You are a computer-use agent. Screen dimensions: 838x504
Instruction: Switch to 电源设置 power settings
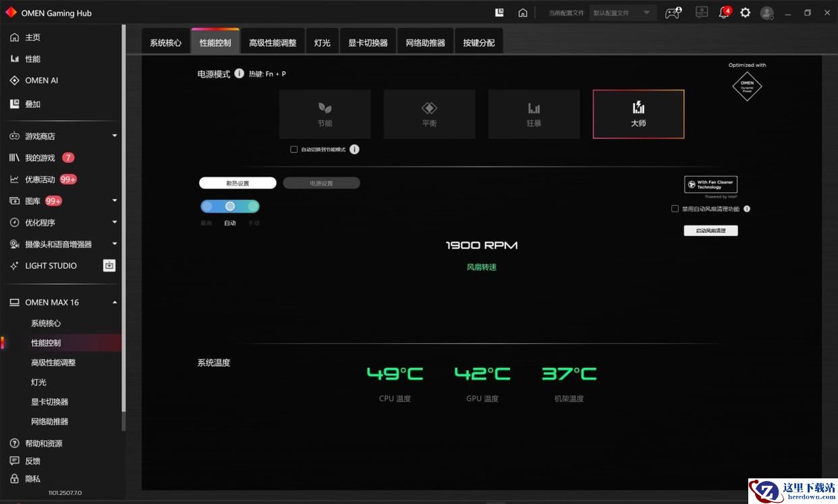[321, 183]
